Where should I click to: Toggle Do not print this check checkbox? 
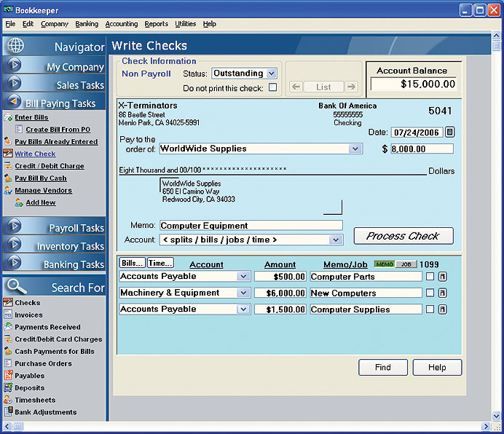click(x=272, y=87)
